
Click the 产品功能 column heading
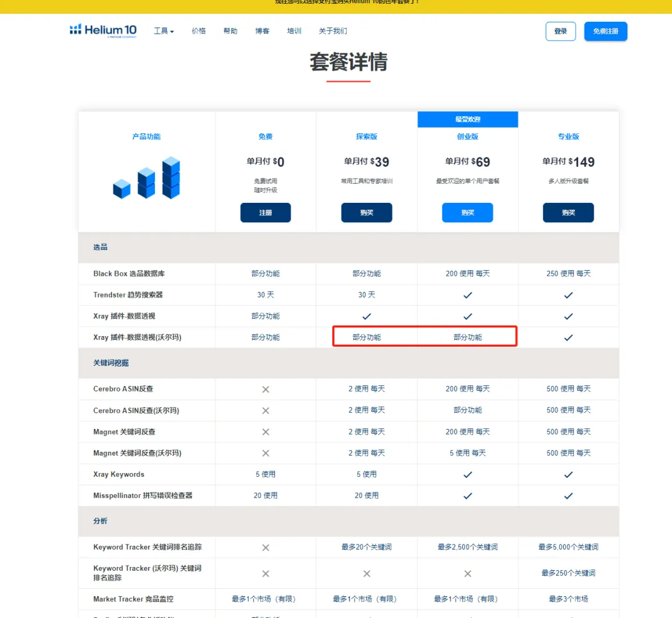pos(147,136)
